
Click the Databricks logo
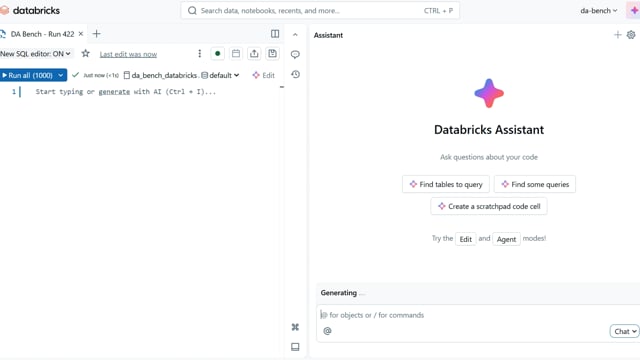point(30,11)
